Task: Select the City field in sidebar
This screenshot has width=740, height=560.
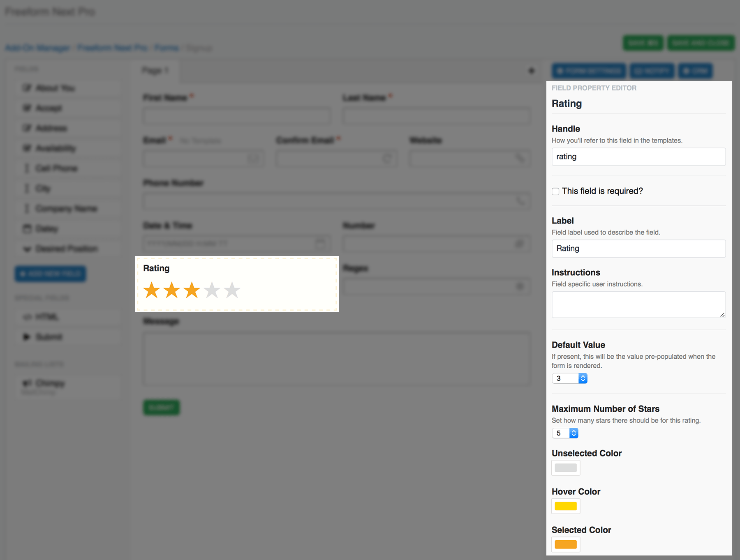Action: point(68,189)
